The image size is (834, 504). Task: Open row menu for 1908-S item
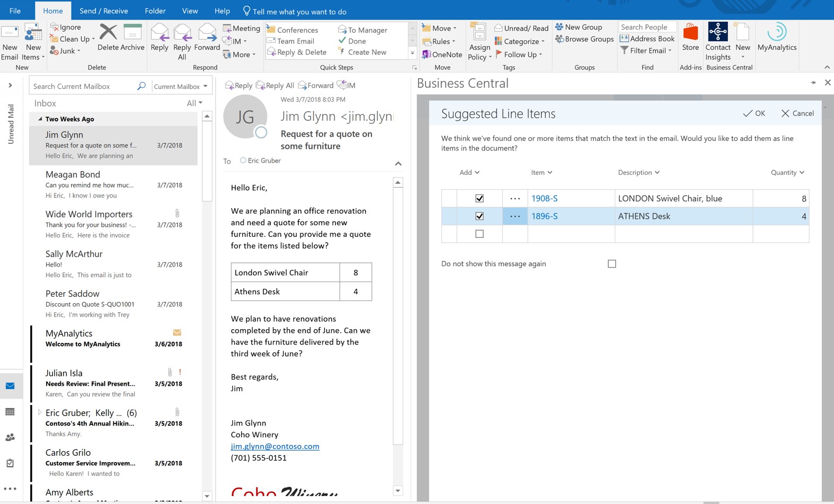pyautogui.click(x=515, y=198)
